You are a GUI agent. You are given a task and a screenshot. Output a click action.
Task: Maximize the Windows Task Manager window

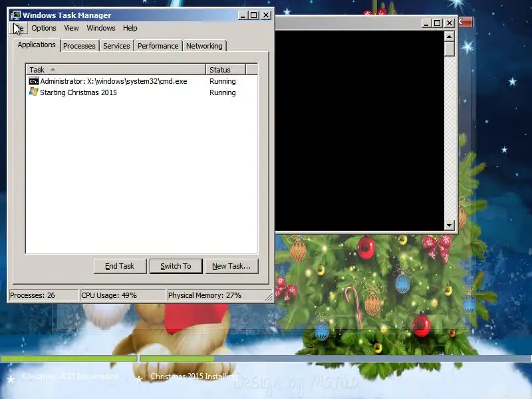(254, 15)
